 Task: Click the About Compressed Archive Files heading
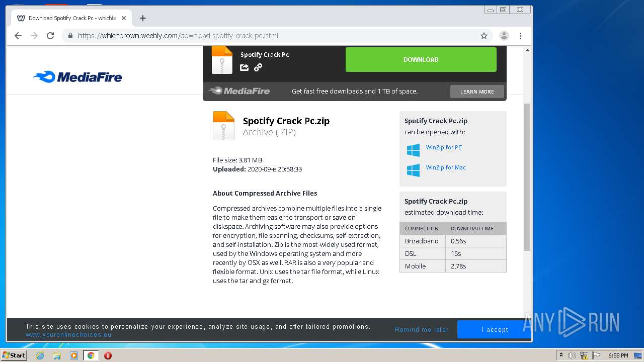pyautogui.click(x=265, y=193)
